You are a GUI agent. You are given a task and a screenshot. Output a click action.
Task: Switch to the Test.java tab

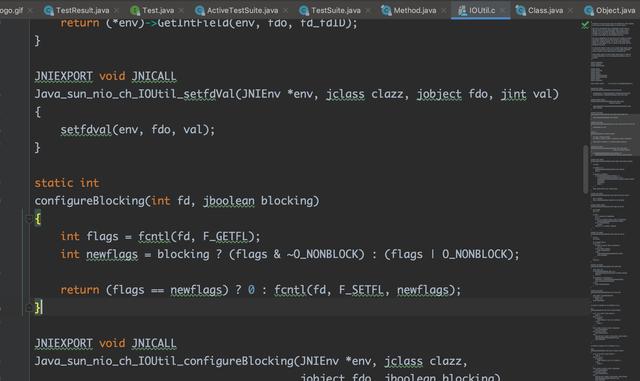click(x=158, y=10)
